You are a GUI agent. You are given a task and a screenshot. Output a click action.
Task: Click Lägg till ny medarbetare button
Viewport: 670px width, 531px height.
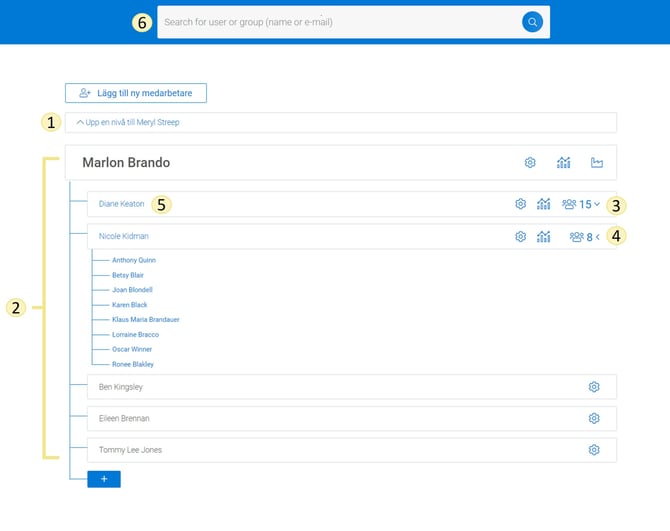coord(136,93)
